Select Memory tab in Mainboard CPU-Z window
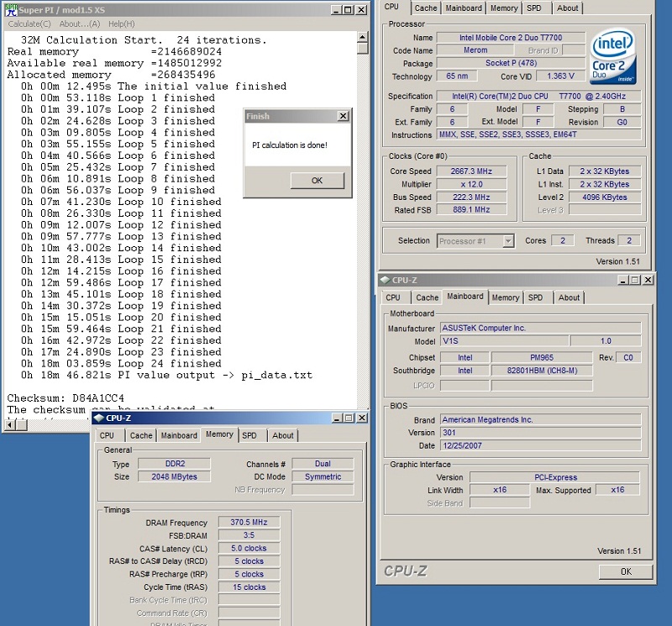 (x=506, y=297)
